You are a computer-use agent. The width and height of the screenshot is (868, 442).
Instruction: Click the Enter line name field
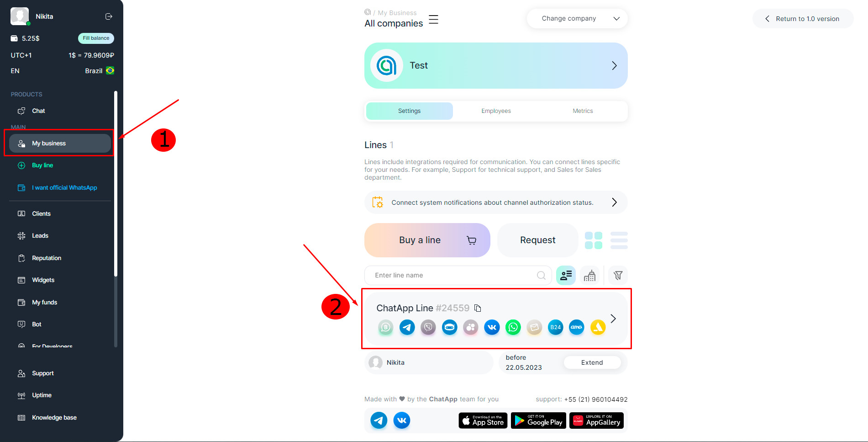(458, 275)
